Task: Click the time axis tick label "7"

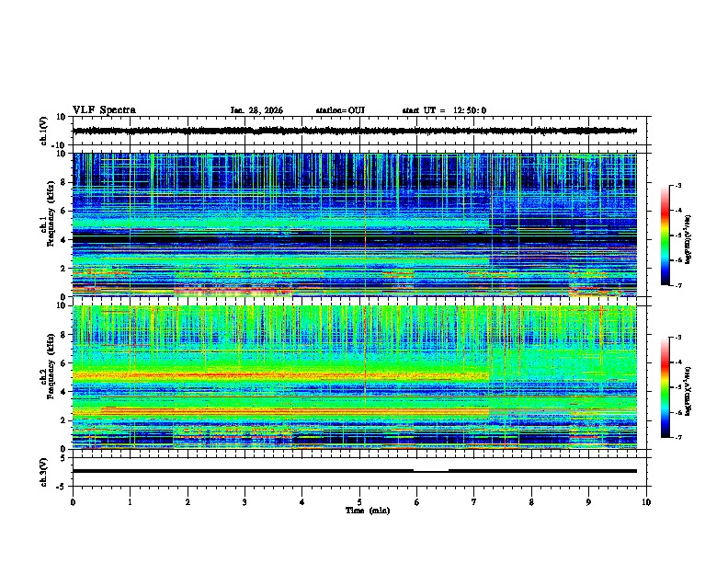Action: 474,502
